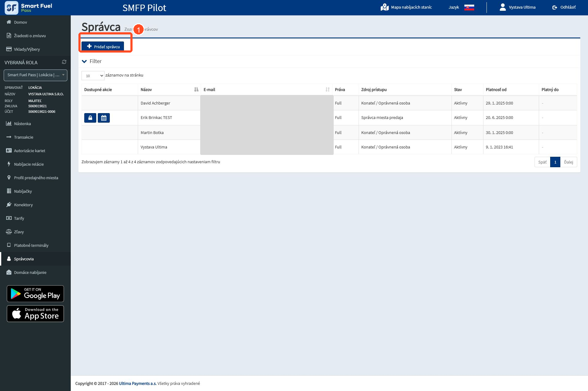Click the Platný do column header
The image size is (588, 391).
click(558, 89)
